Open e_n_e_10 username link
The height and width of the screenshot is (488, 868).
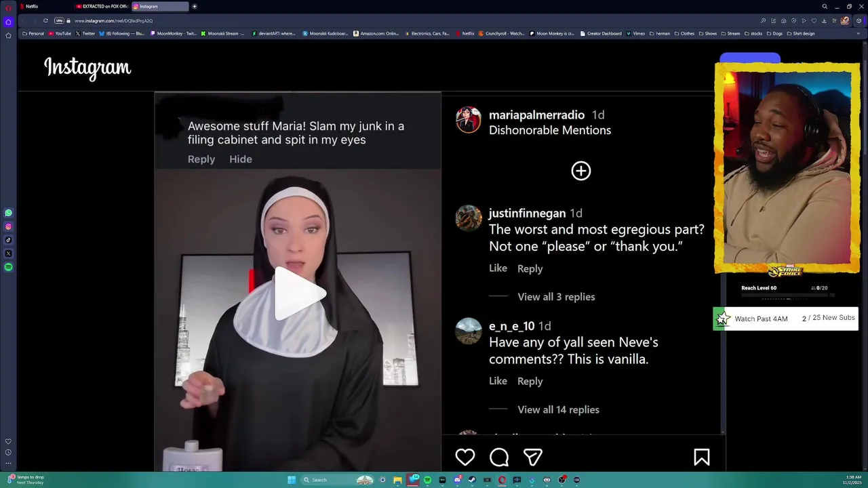(x=511, y=326)
